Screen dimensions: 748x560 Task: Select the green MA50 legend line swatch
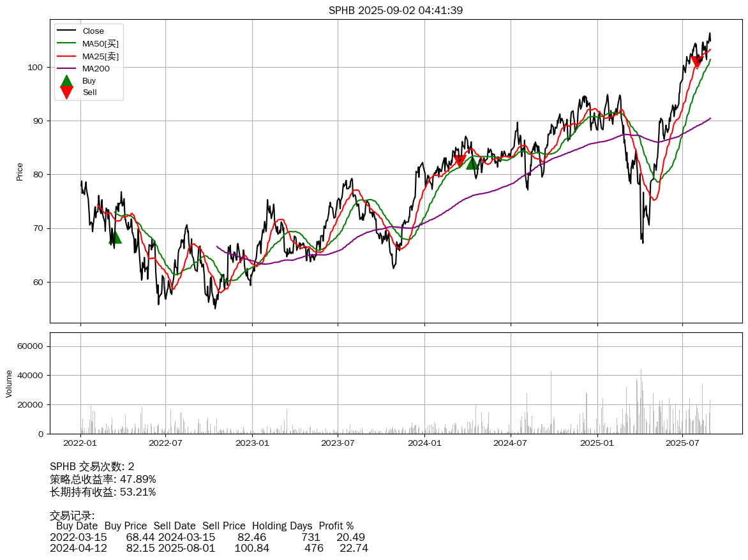coord(66,43)
